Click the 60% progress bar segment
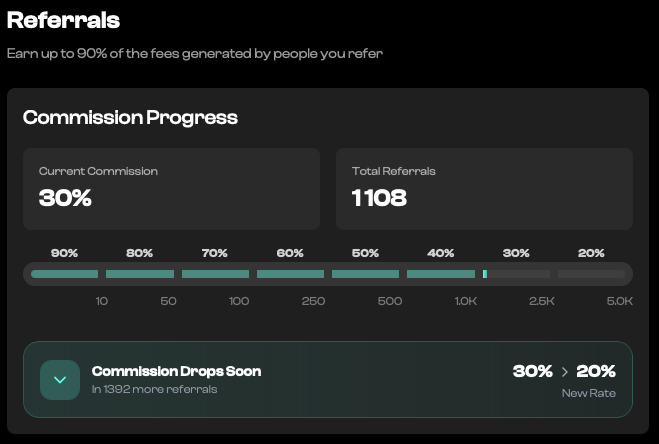 coord(290,274)
